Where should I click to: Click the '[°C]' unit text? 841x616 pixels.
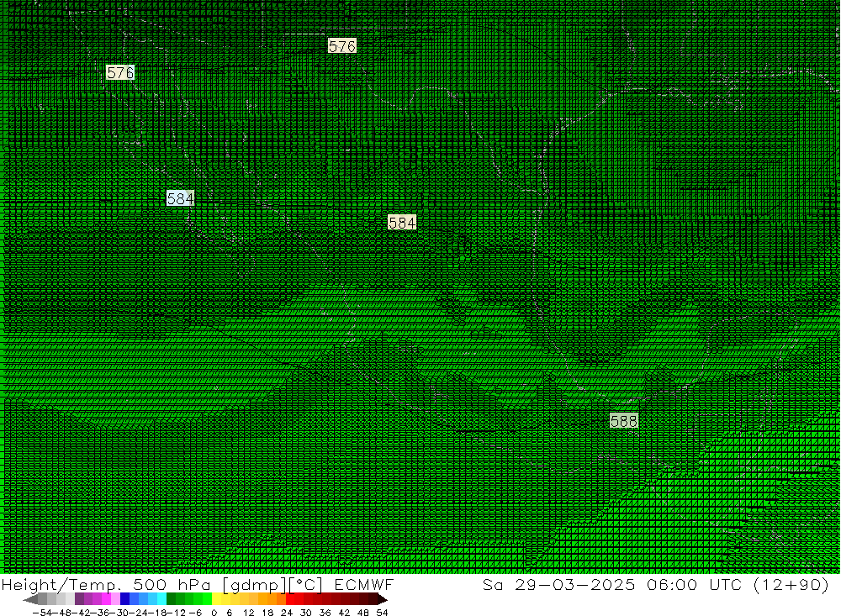[306, 585]
